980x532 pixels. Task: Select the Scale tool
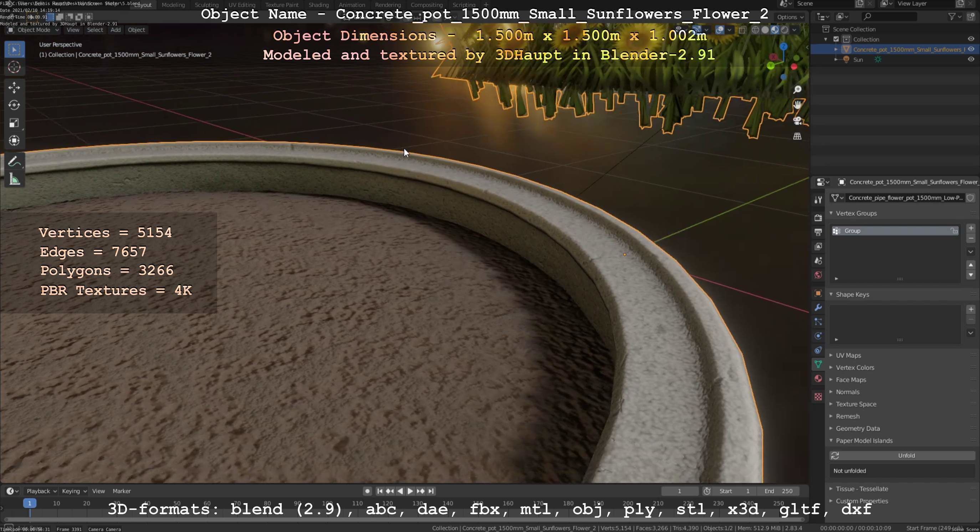tap(14, 123)
